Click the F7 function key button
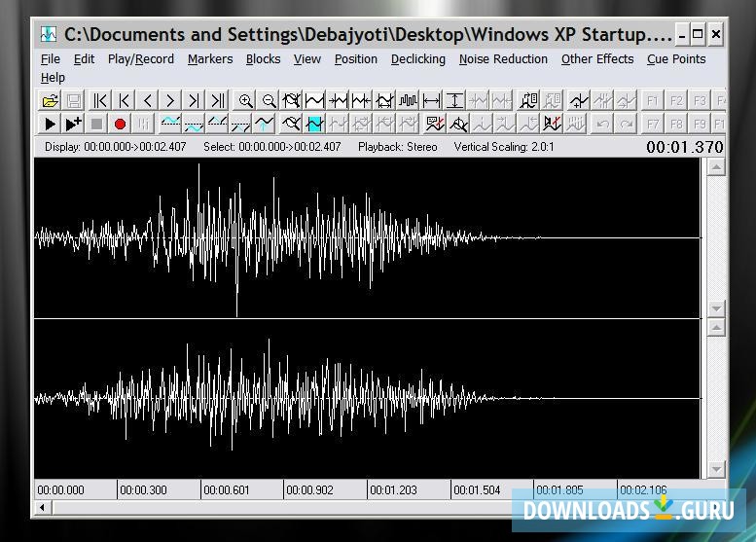 click(652, 124)
